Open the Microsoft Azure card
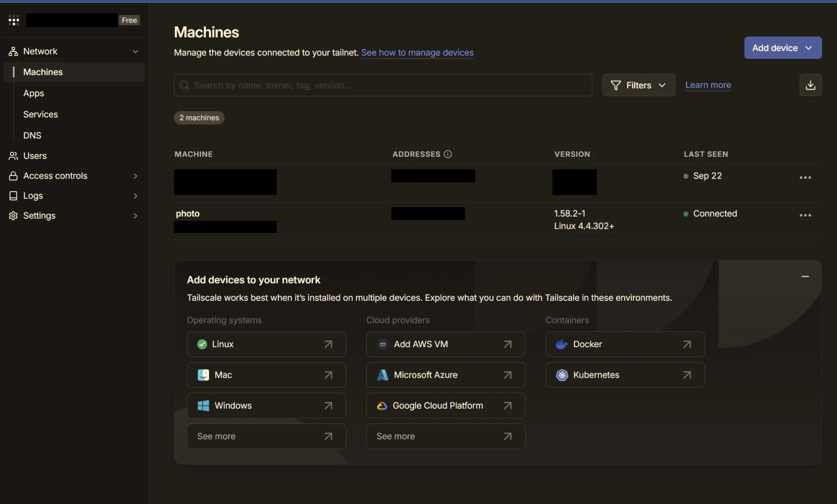 446,375
